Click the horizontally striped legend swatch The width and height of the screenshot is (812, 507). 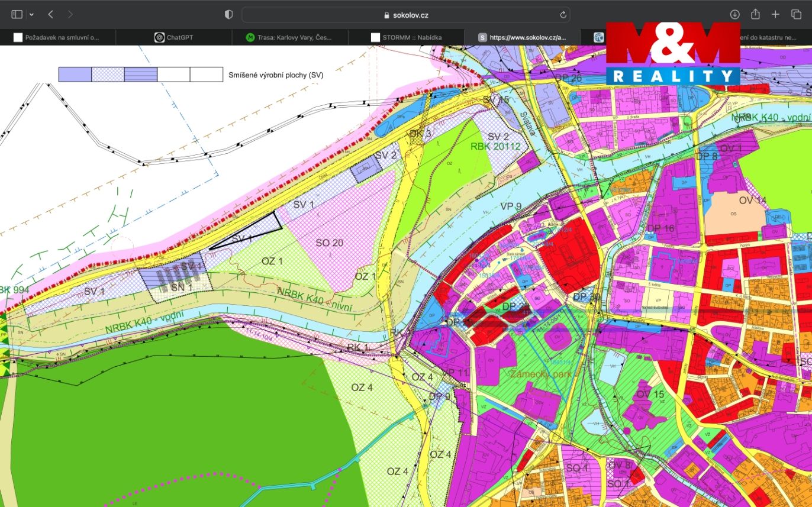click(141, 75)
